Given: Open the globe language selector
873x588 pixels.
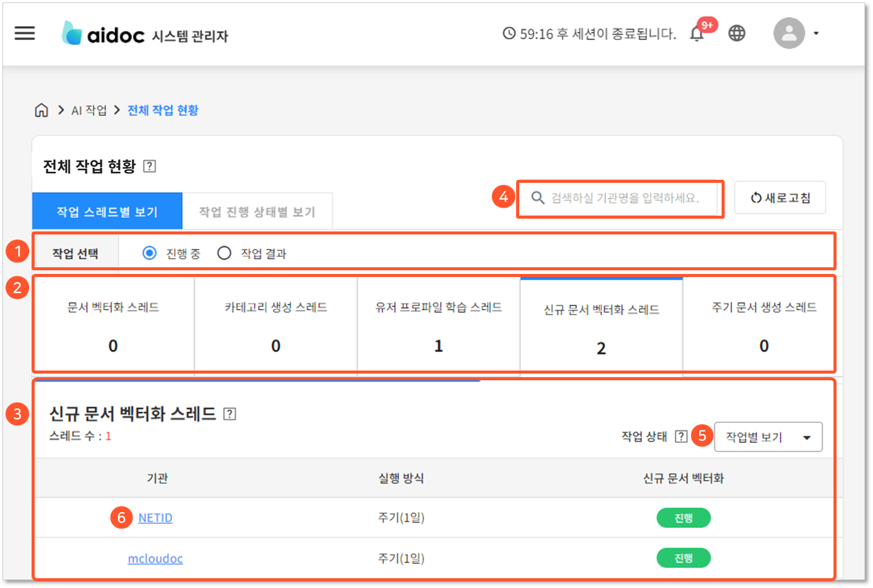Looking at the screenshot, I should coord(737,33).
